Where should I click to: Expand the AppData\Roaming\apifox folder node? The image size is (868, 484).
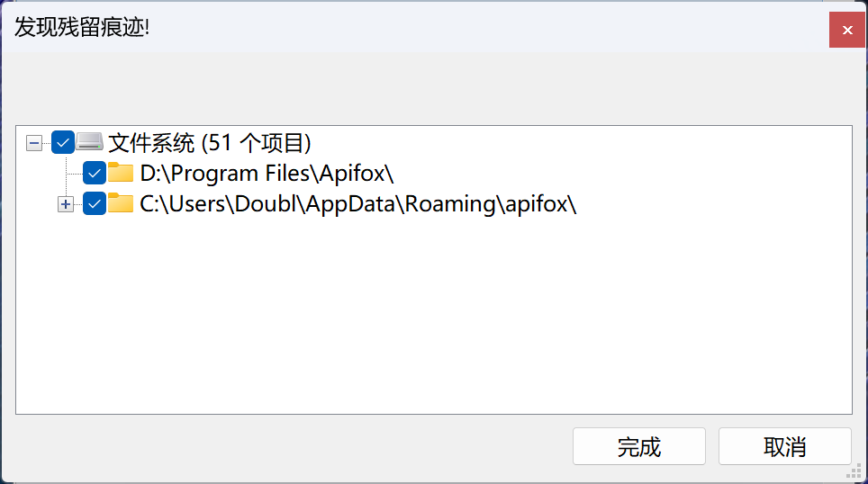(66, 204)
